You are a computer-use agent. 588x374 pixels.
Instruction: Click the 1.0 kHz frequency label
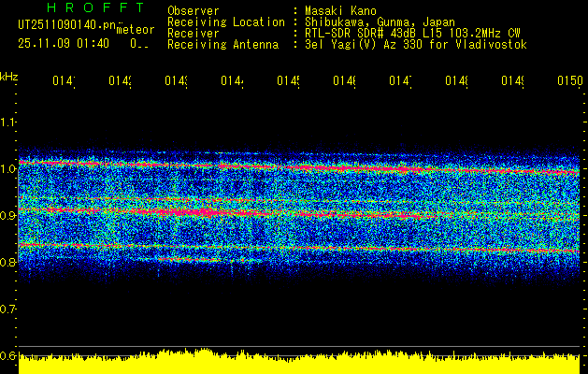point(8,168)
